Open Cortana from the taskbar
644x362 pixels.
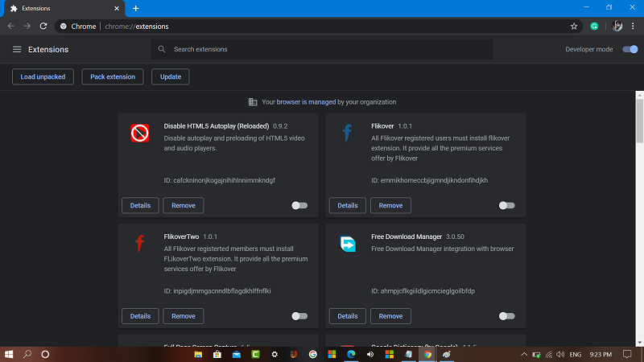[x=45, y=354]
